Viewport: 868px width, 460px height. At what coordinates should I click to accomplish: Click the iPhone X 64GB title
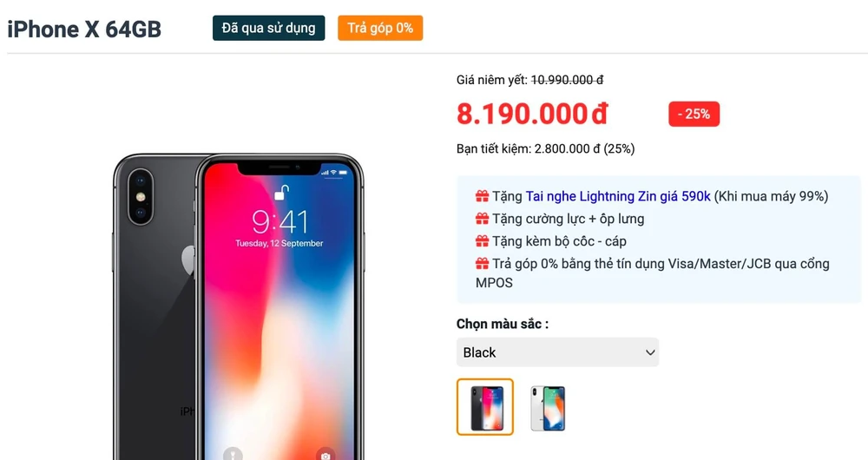[x=84, y=29]
